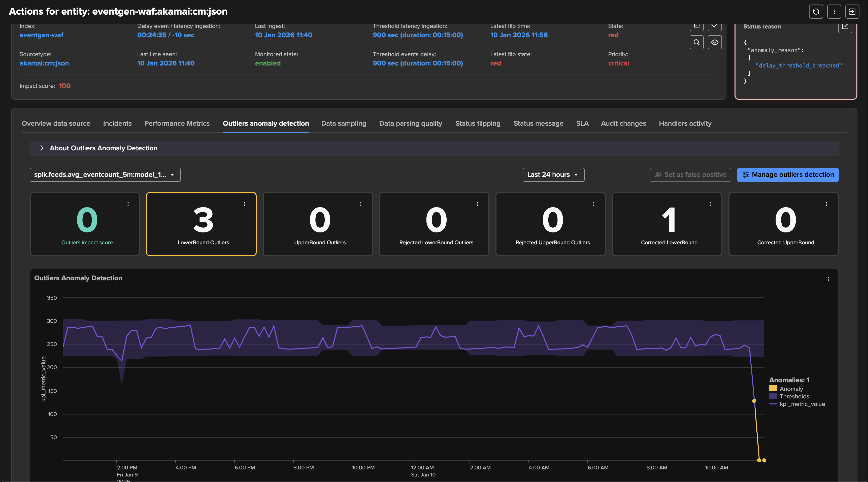Toggle the eye-check acknowledge icon button
The height and width of the screenshot is (482, 868).
714,43
